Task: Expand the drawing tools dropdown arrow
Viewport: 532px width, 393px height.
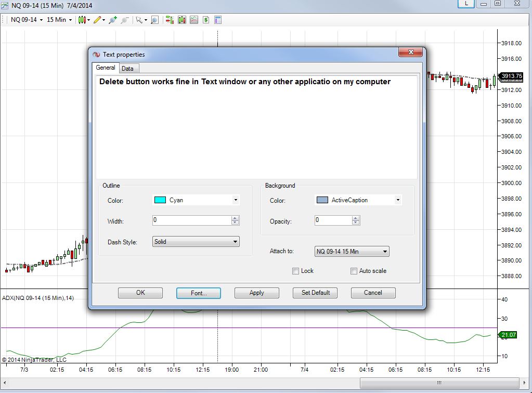Action: pyautogui.click(x=103, y=20)
